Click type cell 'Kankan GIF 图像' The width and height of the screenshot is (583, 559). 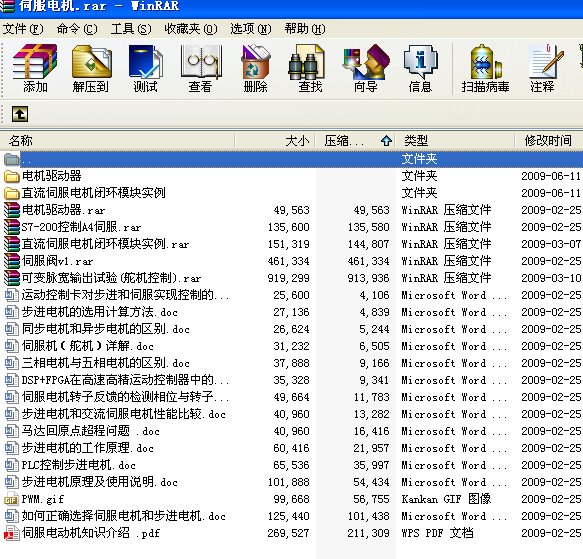coord(446,499)
